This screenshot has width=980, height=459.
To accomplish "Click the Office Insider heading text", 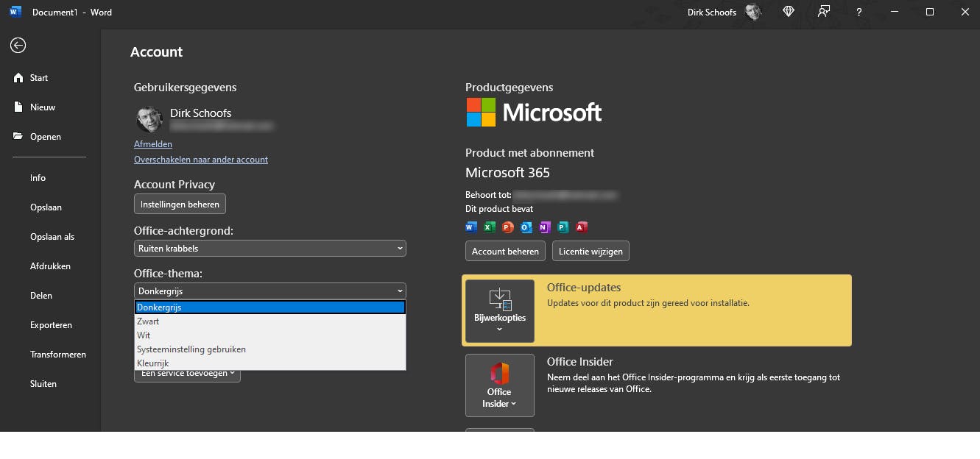I will click(580, 362).
